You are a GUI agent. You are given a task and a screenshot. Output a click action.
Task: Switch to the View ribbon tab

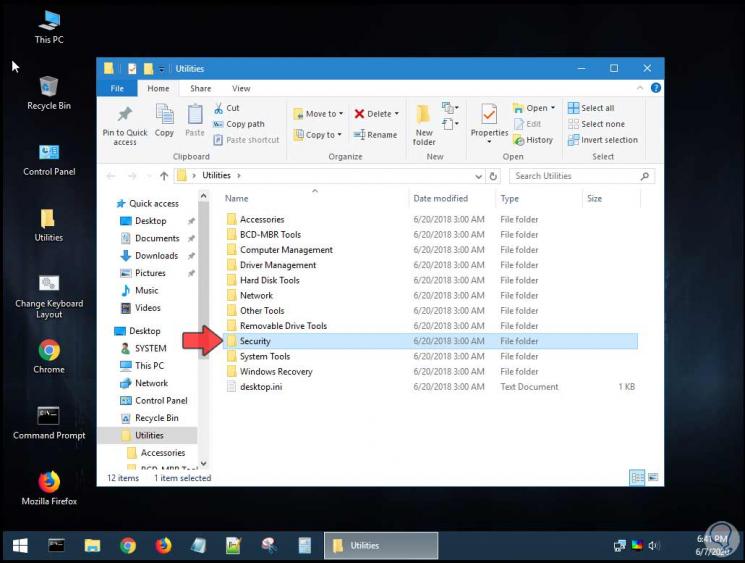coord(241,89)
